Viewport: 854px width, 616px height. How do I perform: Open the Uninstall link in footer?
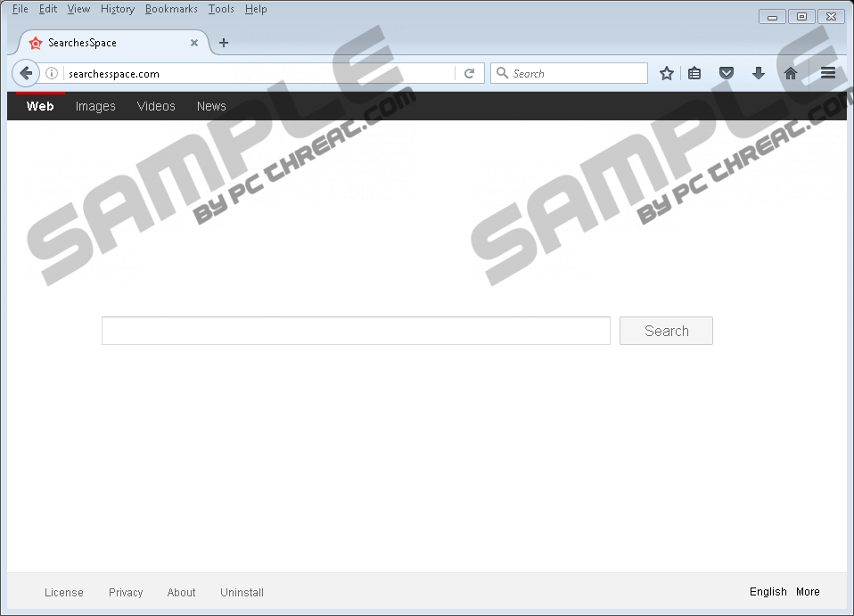242,593
